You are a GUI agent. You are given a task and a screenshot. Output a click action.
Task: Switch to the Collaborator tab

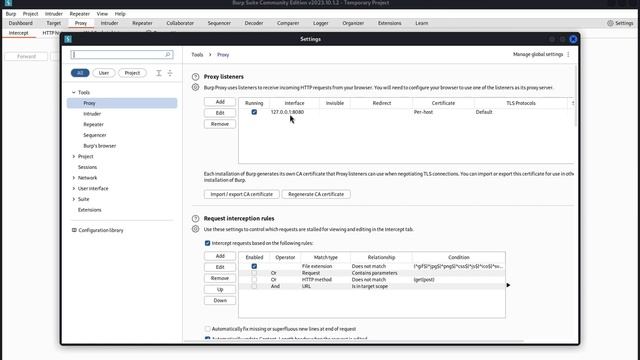pos(180,23)
